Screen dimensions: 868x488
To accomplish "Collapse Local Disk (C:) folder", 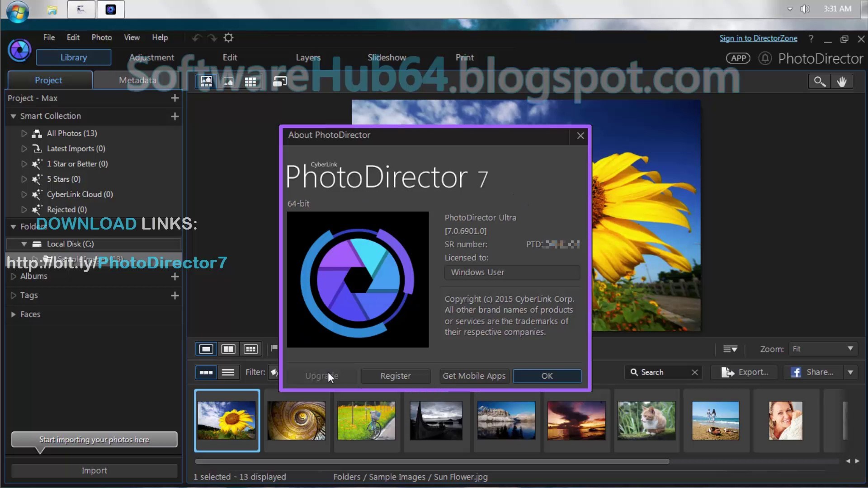I will click(24, 244).
